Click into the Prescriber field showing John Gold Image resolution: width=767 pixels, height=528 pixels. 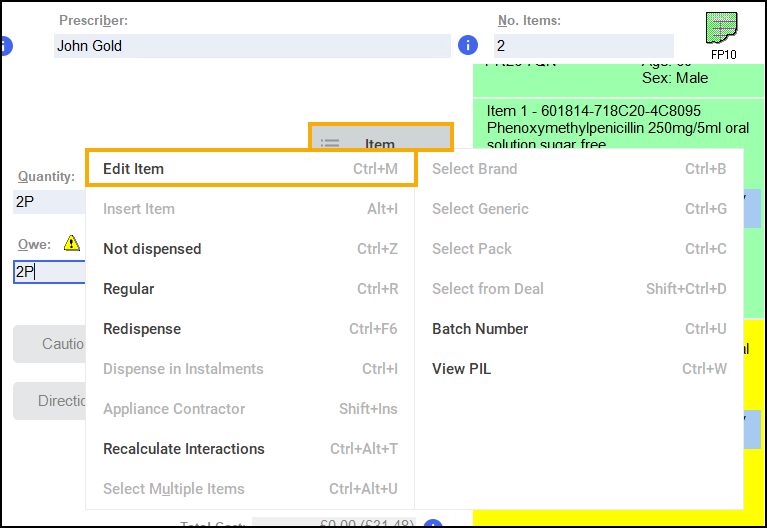pyautogui.click(x=252, y=46)
